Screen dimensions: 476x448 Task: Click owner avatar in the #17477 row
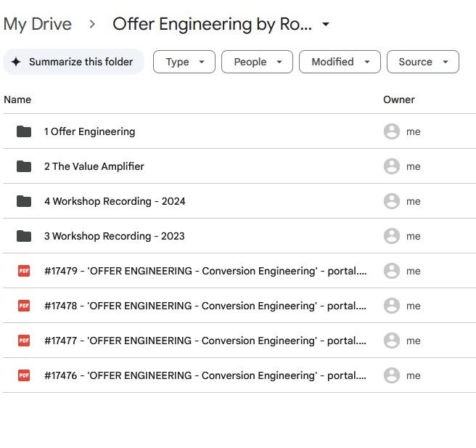tap(392, 341)
